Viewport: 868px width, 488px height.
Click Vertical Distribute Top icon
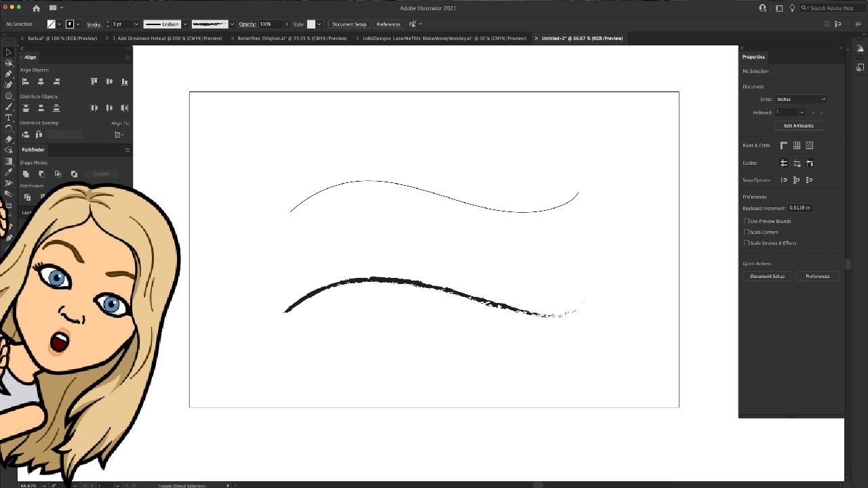point(26,108)
